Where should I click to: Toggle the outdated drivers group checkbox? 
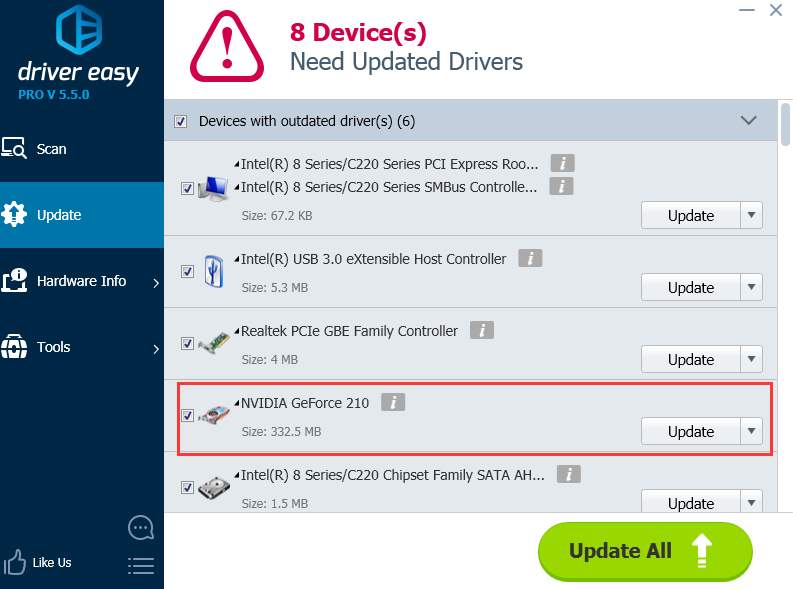[x=181, y=121]
